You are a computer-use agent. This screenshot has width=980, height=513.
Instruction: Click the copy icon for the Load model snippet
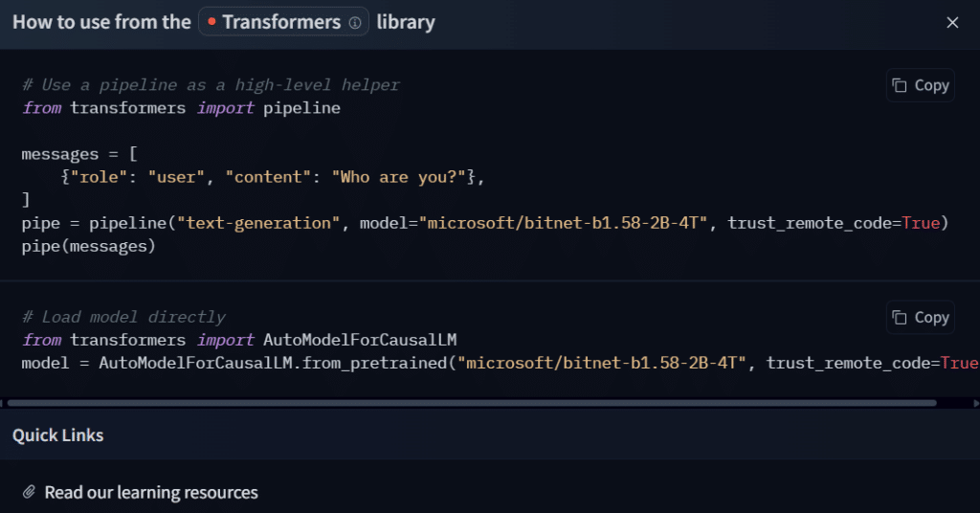click(900, 317)
